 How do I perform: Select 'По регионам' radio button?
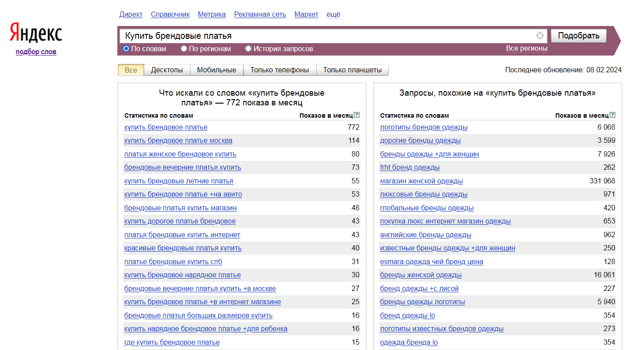[184, 48]
